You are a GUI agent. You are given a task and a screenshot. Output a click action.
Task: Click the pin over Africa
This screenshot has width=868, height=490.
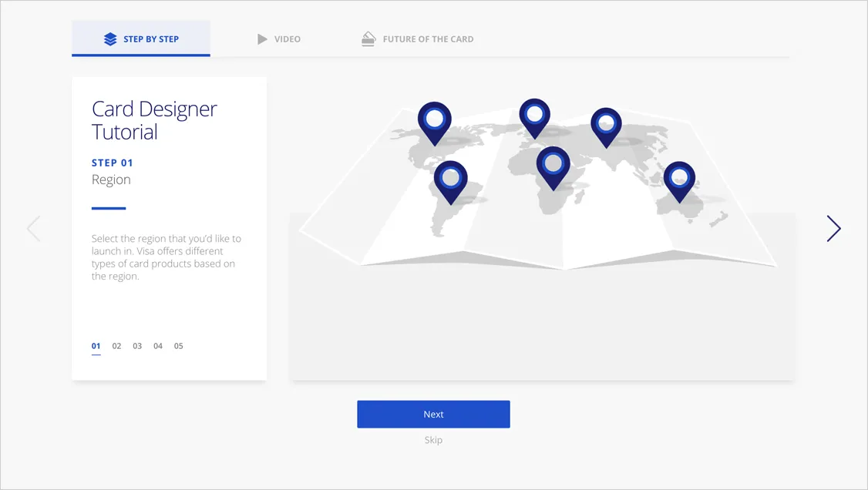553,163
